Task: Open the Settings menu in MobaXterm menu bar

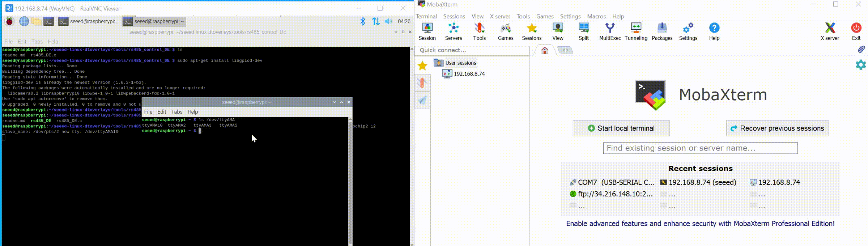Action: [x=570, y=16]
